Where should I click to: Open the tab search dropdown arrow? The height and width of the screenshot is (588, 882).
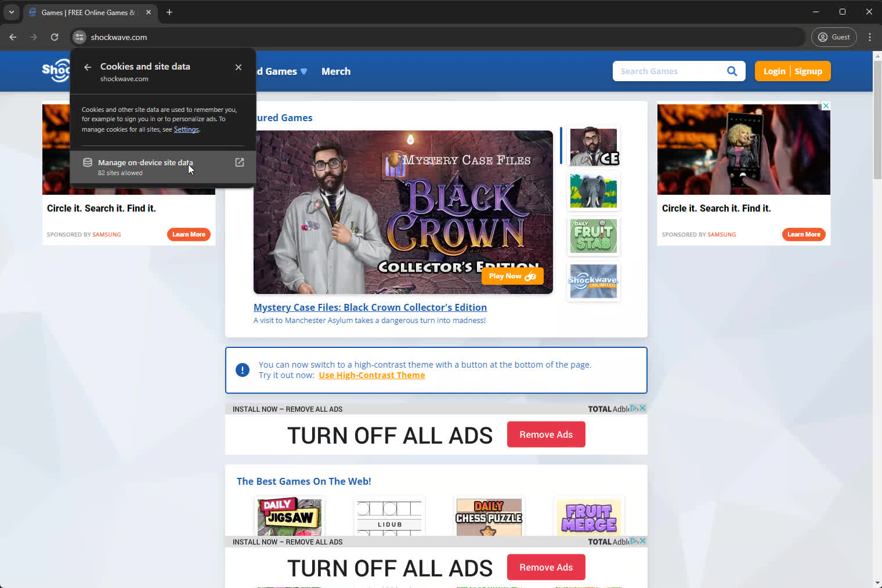point(11,12)
